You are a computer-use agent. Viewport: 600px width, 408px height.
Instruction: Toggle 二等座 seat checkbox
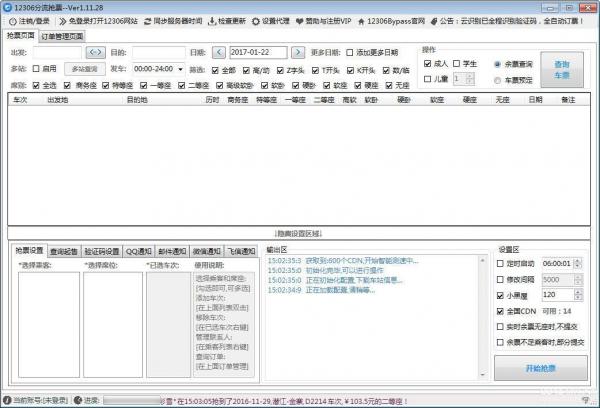pyautogui.click(x=182, y=85)
